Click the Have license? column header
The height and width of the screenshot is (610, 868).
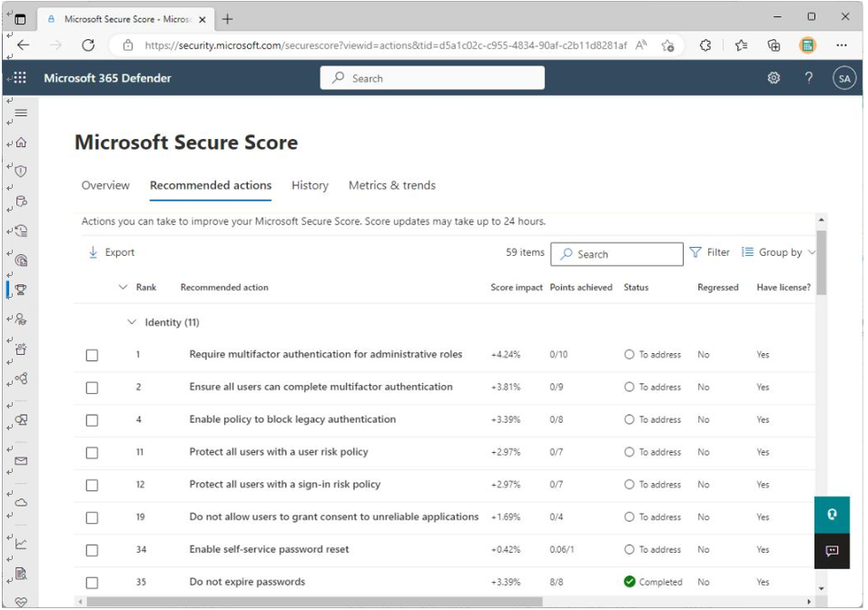(x=784, y=287)
